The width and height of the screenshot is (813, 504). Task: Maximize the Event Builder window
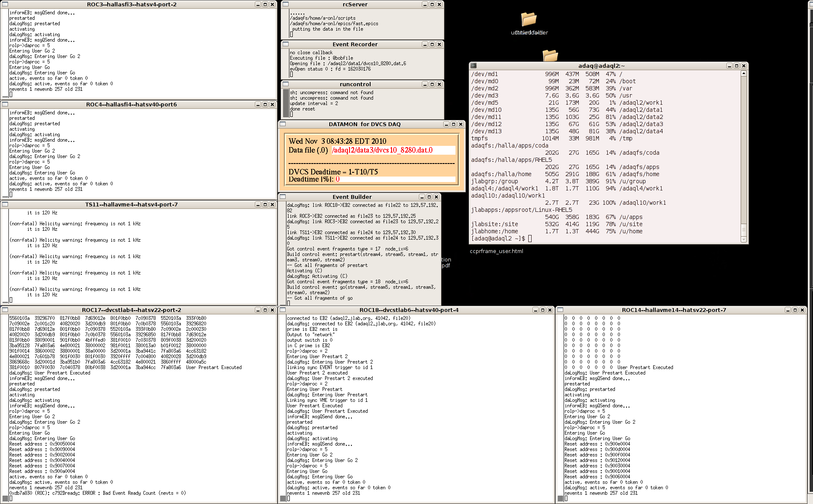429,197
